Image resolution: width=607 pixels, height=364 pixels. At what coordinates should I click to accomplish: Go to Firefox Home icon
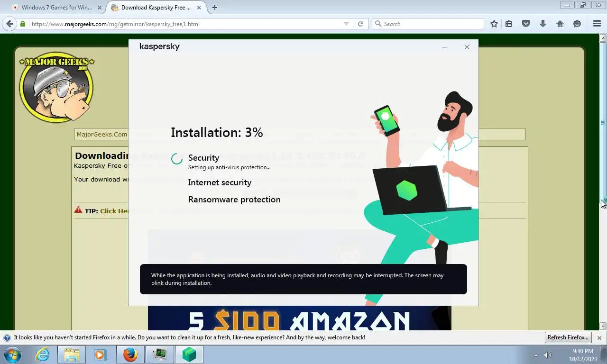point(560,24)
